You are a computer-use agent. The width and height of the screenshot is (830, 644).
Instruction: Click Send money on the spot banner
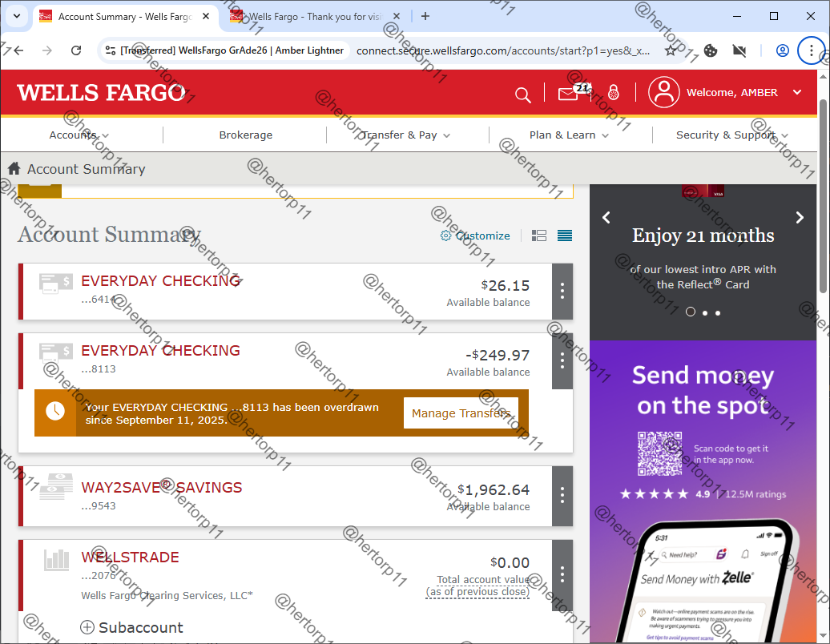coord(703,390)
